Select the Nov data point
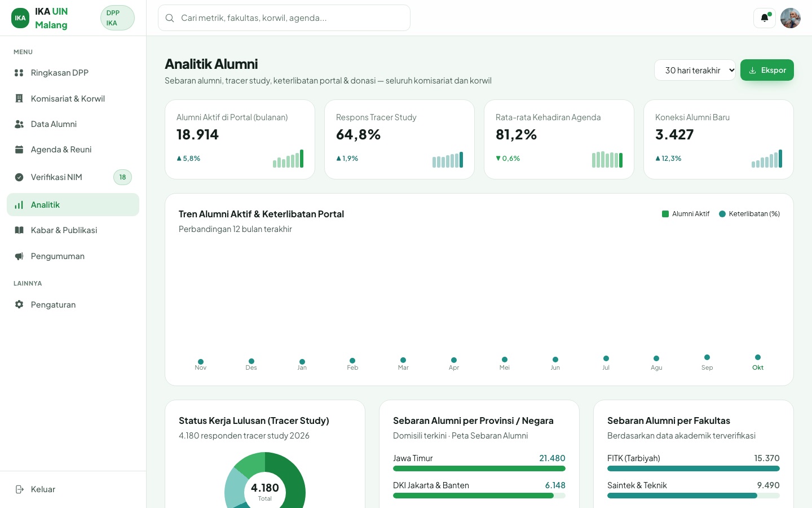 tap(201, 362)
